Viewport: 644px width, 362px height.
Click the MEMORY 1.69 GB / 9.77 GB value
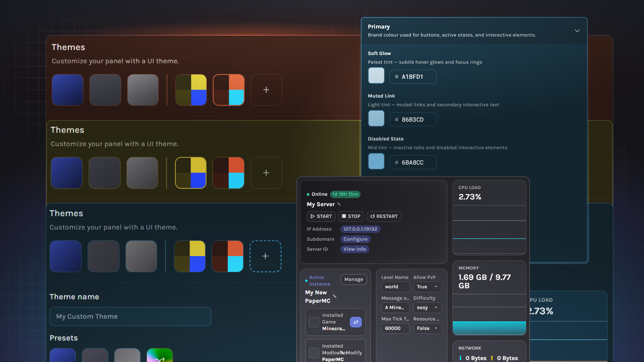[485, 282]
